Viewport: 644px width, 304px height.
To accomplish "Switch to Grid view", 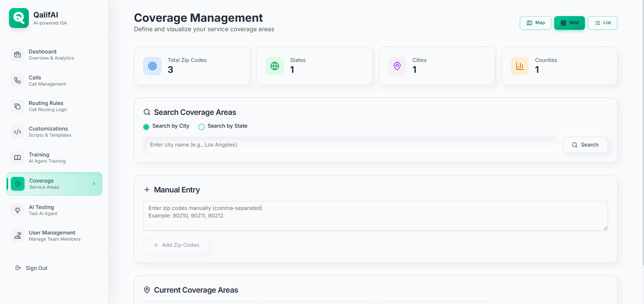I will 569,23.
